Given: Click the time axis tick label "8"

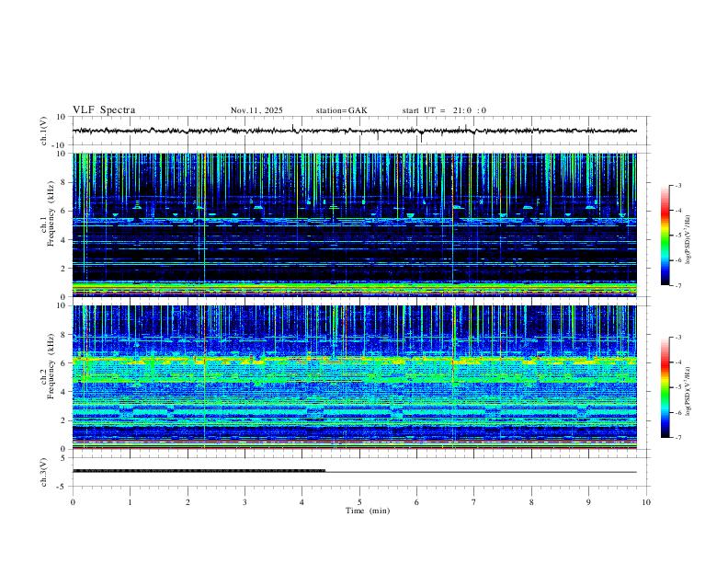Looking at the screenshot, I should 531,502.
